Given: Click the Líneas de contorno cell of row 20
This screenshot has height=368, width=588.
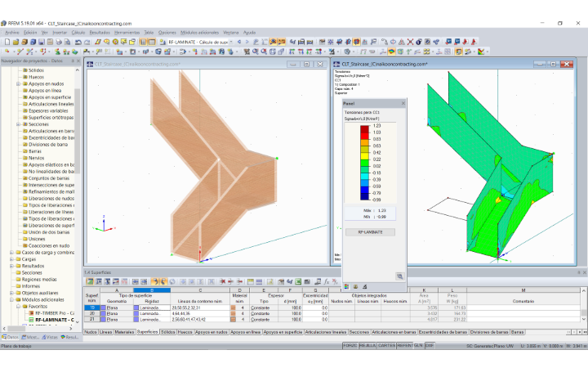Looking at the screenshot, I should [200, 313].
